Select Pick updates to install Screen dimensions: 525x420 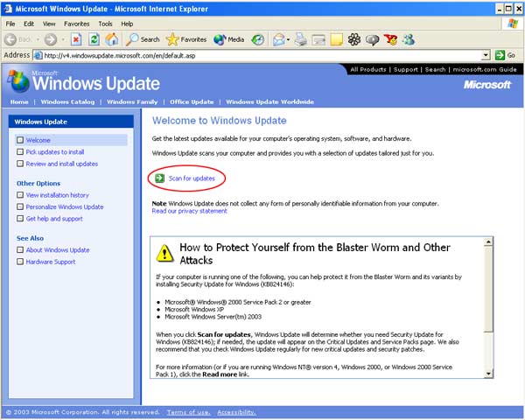[55, 151]
